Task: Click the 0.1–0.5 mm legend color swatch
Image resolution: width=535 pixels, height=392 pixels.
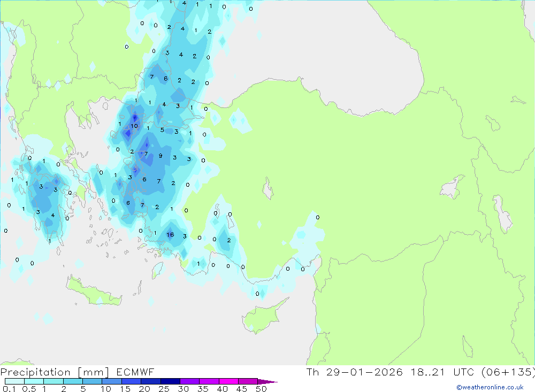Action: 14,381
